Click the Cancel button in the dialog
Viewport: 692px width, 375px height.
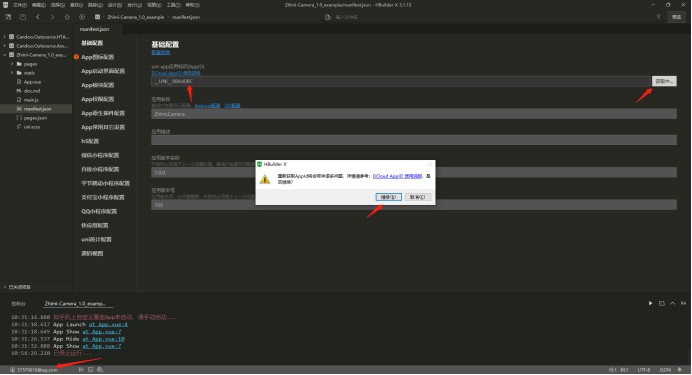click(417, 197)
